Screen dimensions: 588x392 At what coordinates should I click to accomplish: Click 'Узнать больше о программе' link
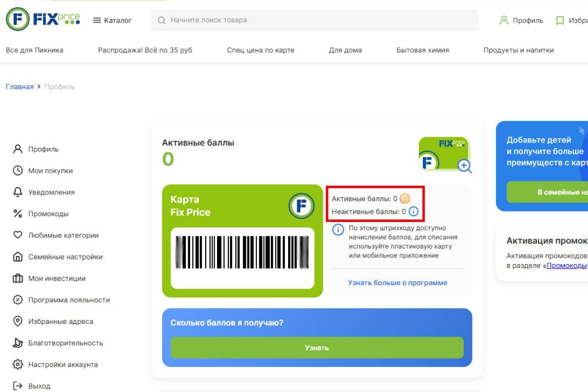point(397,283)
